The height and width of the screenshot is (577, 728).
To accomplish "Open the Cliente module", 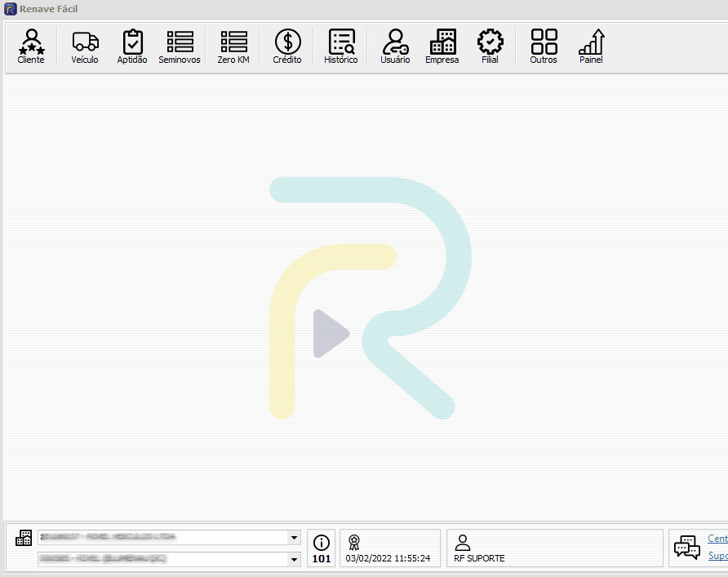I will (x=31, y=47).
